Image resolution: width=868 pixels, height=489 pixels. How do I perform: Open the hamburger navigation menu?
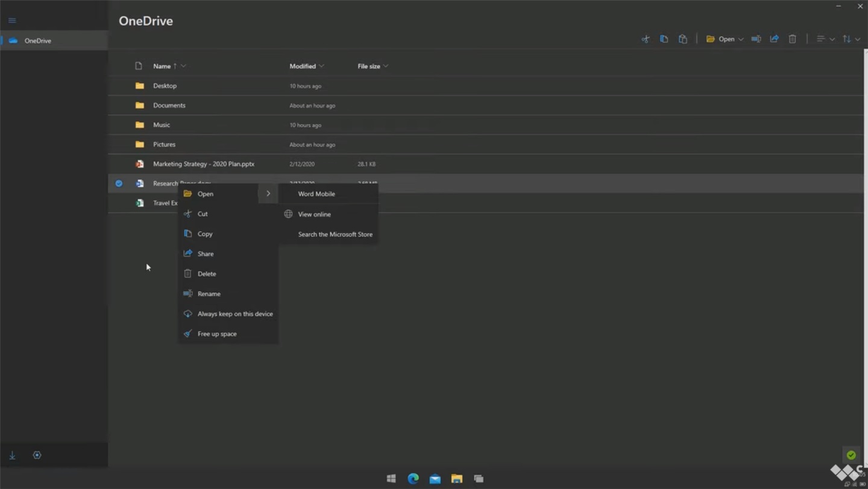point(12,21)
